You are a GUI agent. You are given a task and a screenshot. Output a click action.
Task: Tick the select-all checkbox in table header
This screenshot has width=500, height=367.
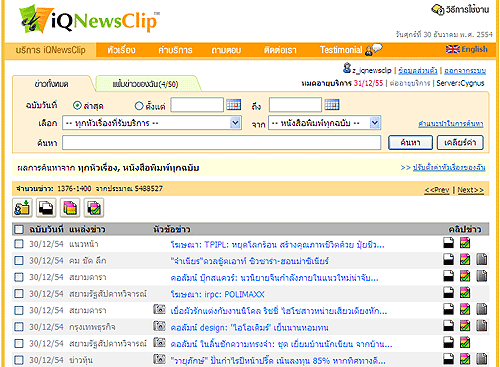pos(19,229)
